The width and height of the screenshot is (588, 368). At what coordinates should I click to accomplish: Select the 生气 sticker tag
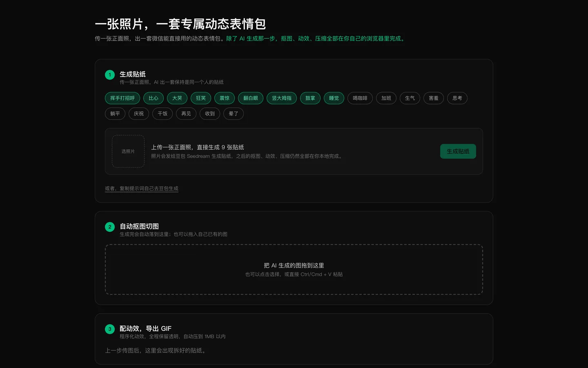pos(410,98)
